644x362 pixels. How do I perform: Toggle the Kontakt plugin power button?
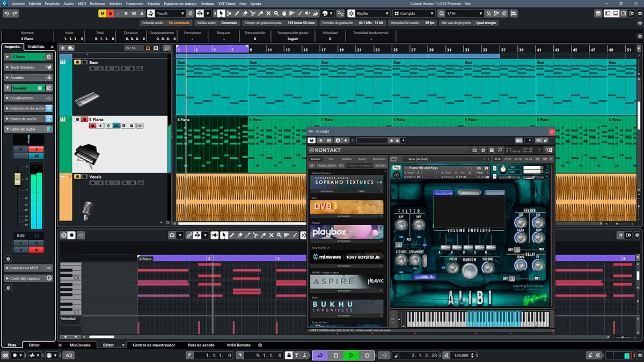point(312,141)
